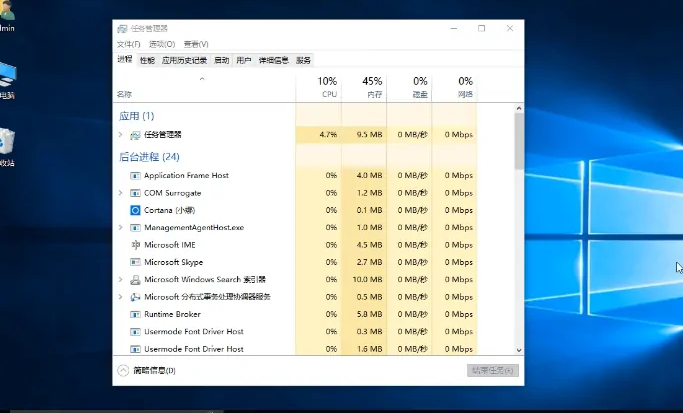
Task: Click the Cortana (小娜) process icon
Action: (x=135, y=210)
